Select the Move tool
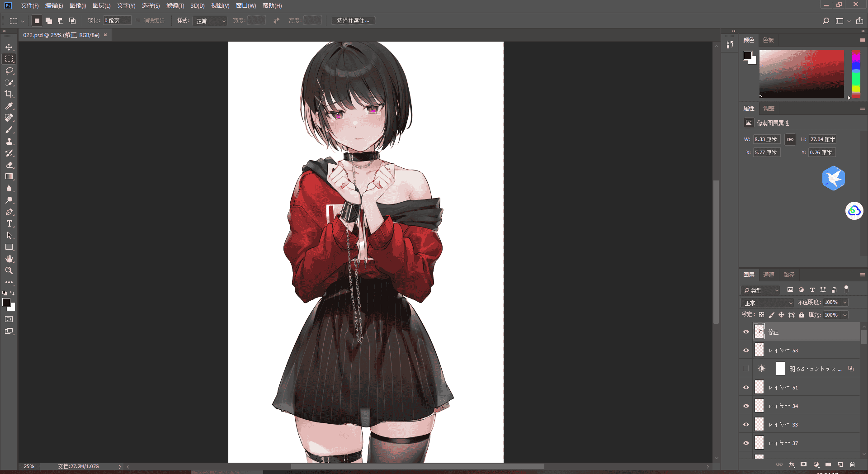Screen dimensions: 868x474 [x=9, y=47]
